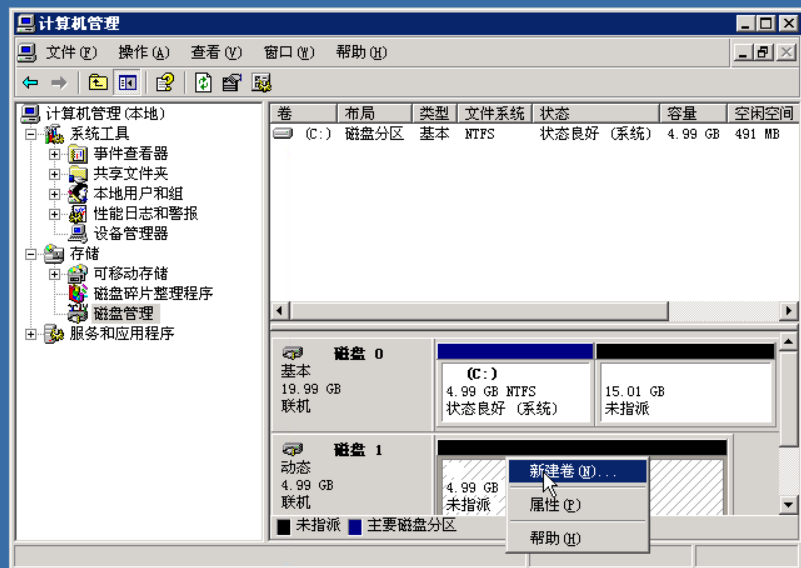Choose 帮助(H) from the context menu

pyautogui.click(x=577, y=538)
